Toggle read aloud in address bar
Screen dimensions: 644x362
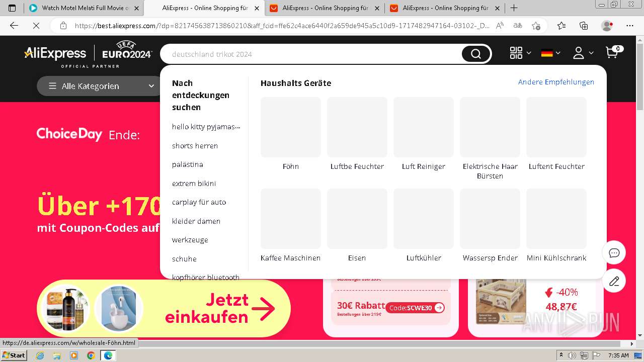pos(500,26)
